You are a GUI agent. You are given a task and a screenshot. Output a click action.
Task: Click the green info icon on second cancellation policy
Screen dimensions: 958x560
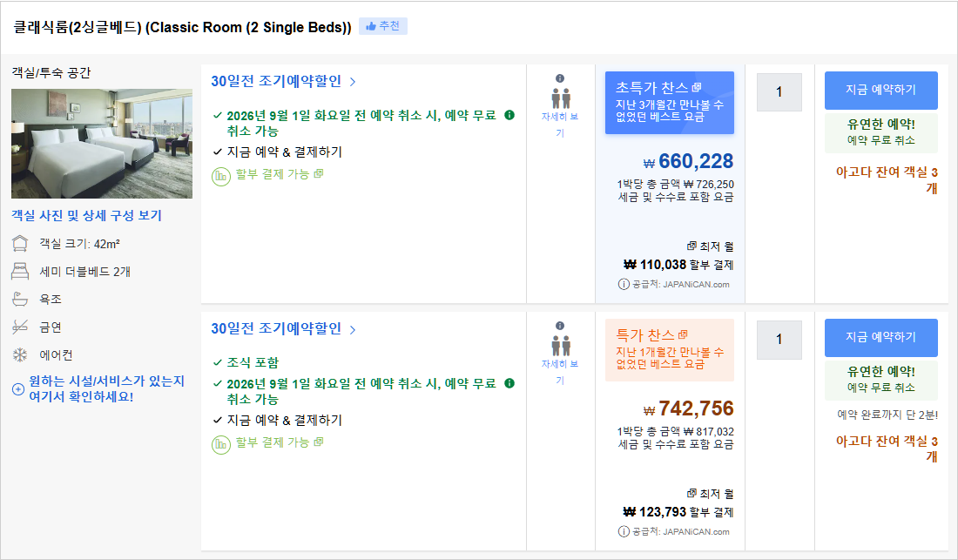tap(509, 383)
